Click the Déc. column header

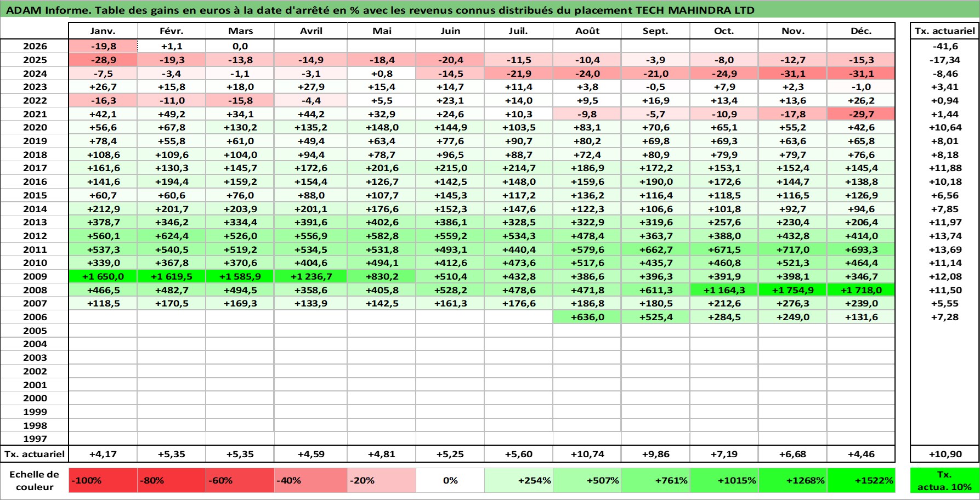861,31
